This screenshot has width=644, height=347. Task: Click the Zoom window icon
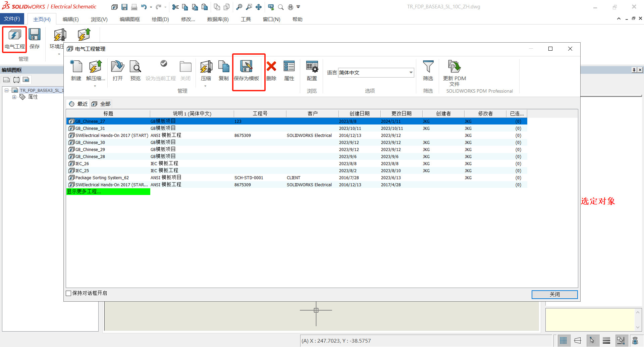(249, 7)
